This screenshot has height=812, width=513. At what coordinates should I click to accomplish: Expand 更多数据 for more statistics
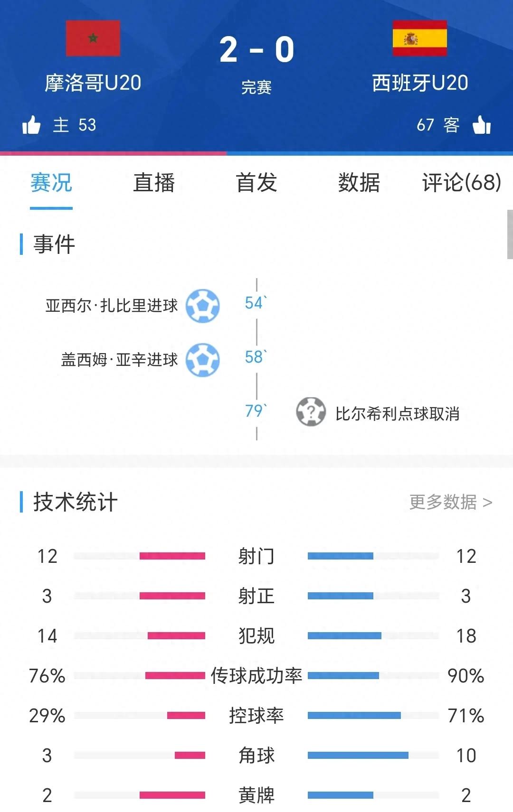pyautogui.click(x=450, y=502)
